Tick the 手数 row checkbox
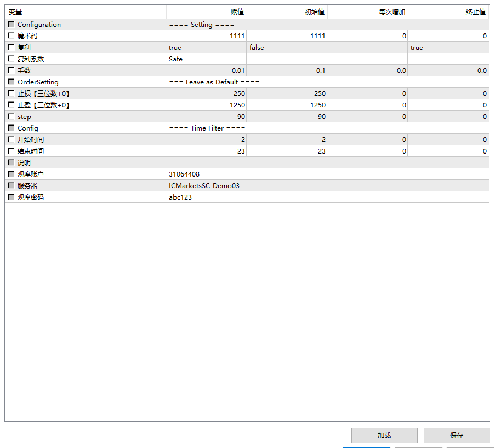 coord(10,70)
